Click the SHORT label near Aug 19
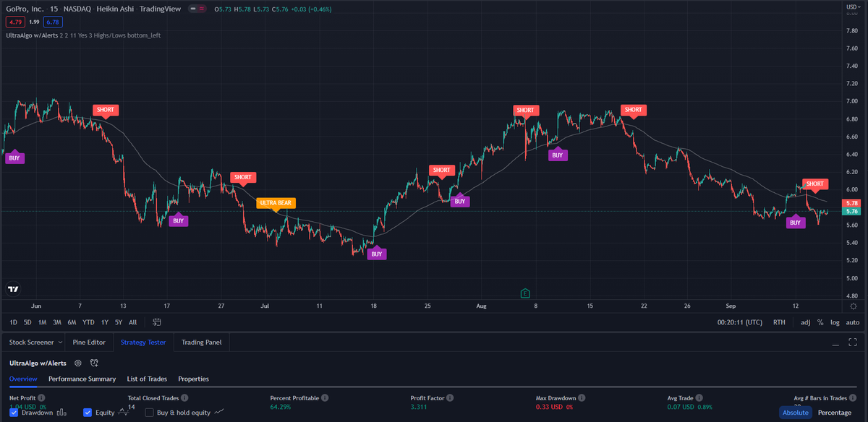This screenshot has width=868, height=422. coord(634,110)
